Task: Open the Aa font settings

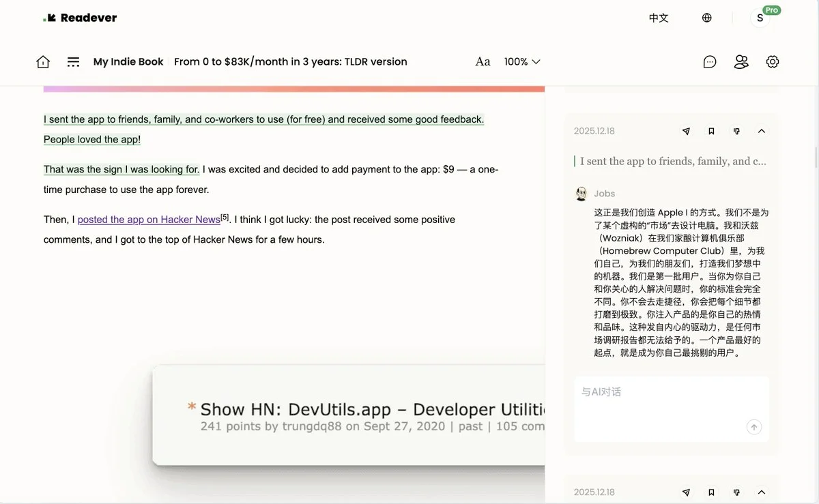Action: click(x=483, y=62)
